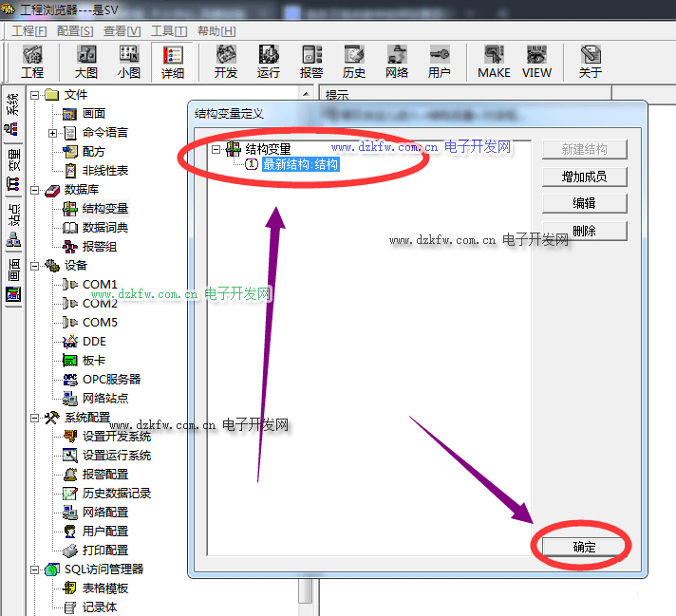
Task: Switch to 小图 small icon view
Action: (x=130, y=62)
